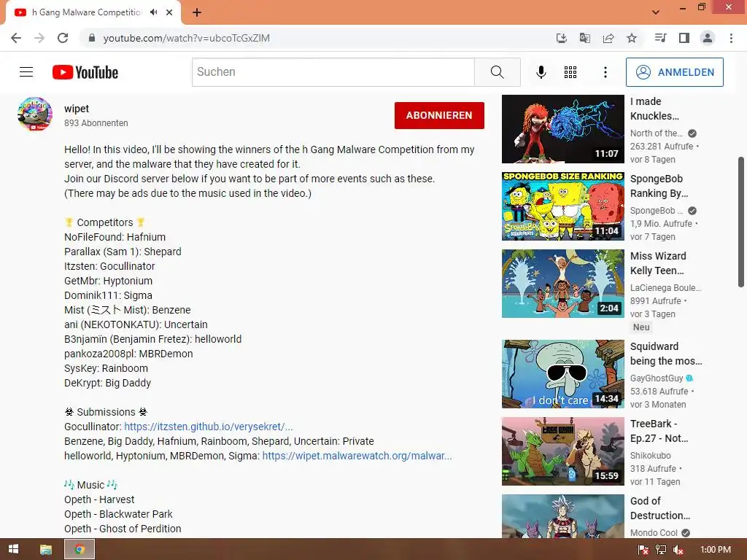Image resolution: width=747 pixels, height=560 pixels.
Task: Click 'North of the...' channel name
Action: click(656, 133)
